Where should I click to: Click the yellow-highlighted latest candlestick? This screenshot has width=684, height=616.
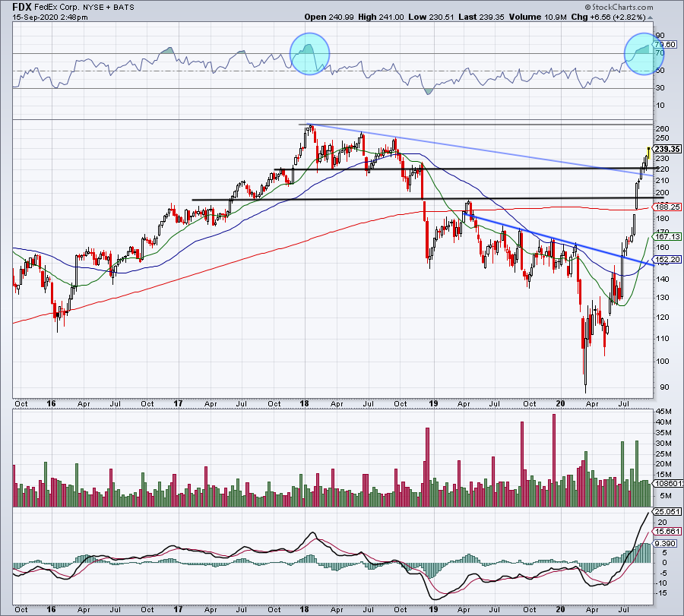pos(649,153)
